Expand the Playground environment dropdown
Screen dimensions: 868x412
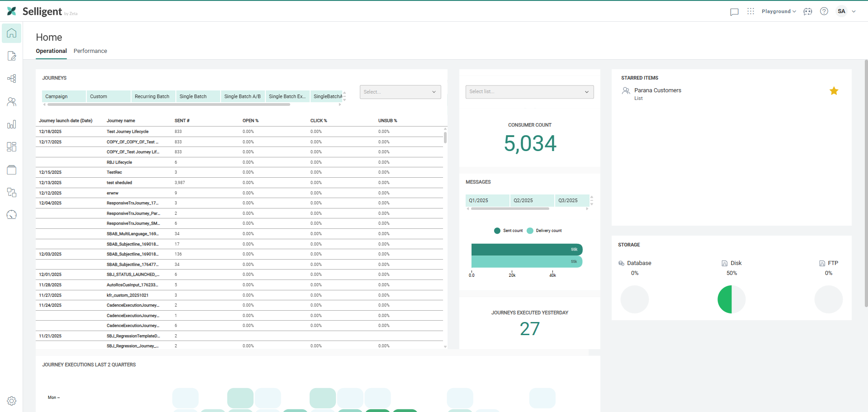[x=778, y=11]
